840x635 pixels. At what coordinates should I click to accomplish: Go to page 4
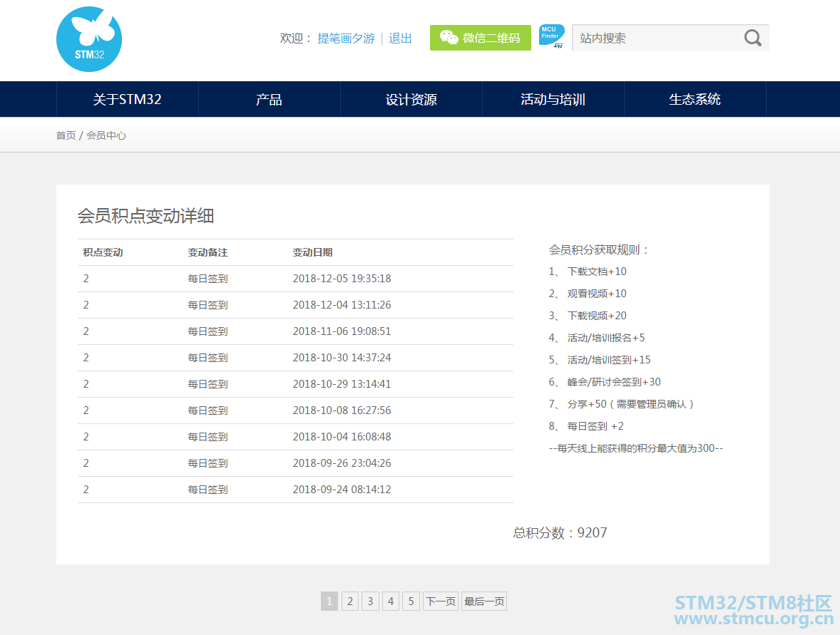(391, 602)
